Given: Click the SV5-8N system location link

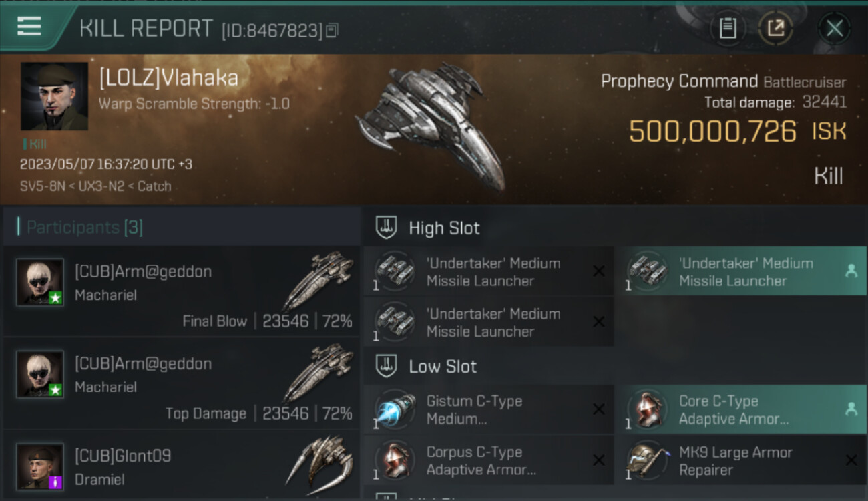Looking at the screenshot, I should pos(43,186).
